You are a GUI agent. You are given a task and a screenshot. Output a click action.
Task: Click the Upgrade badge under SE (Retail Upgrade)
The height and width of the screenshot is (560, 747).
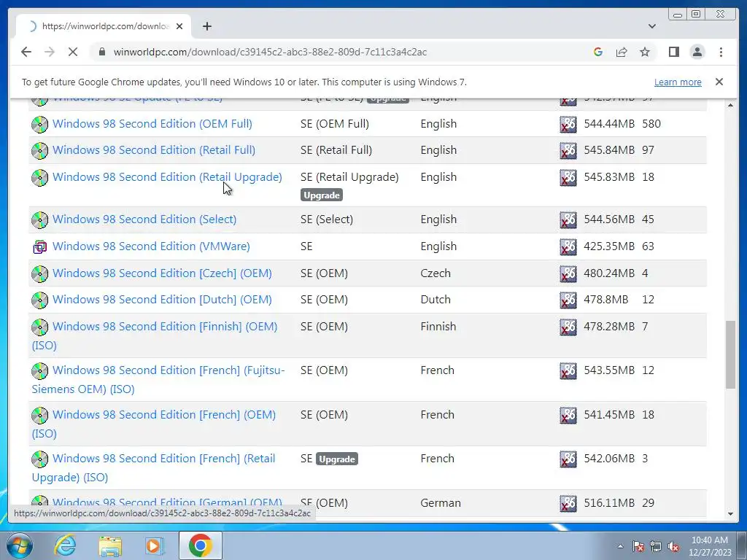coord(322,195)
